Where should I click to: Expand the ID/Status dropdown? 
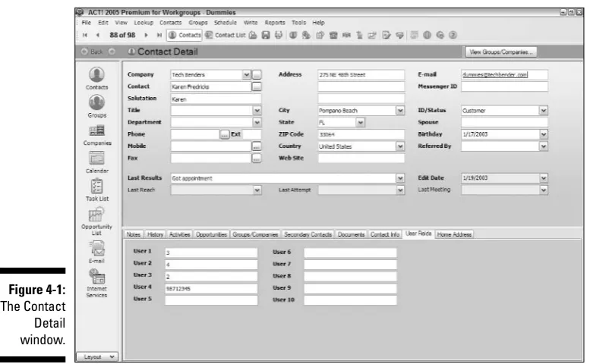point(544,111)
